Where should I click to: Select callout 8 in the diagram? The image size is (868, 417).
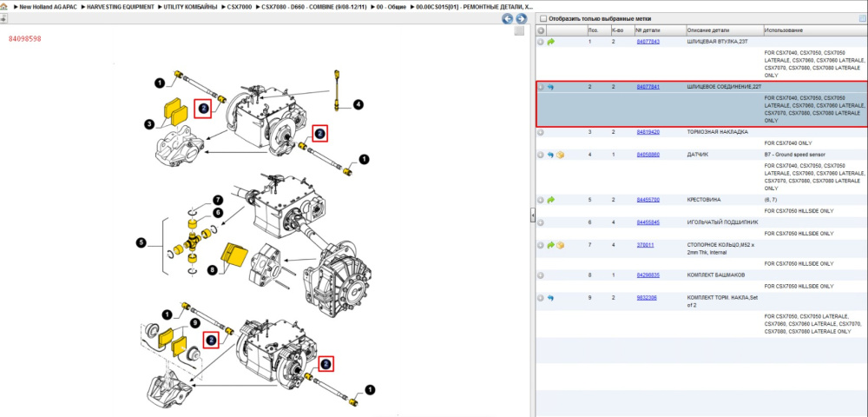coord(213,271)
